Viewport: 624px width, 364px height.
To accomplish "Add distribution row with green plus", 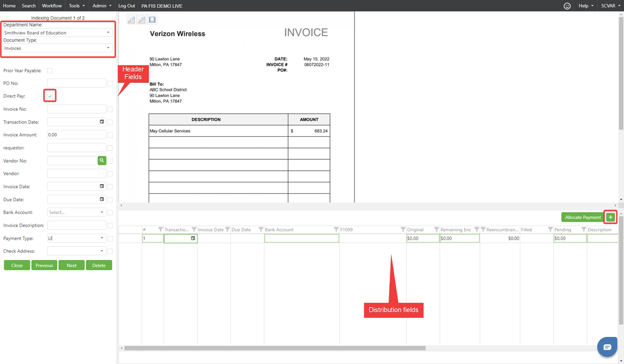I will [x=610, y=217].
